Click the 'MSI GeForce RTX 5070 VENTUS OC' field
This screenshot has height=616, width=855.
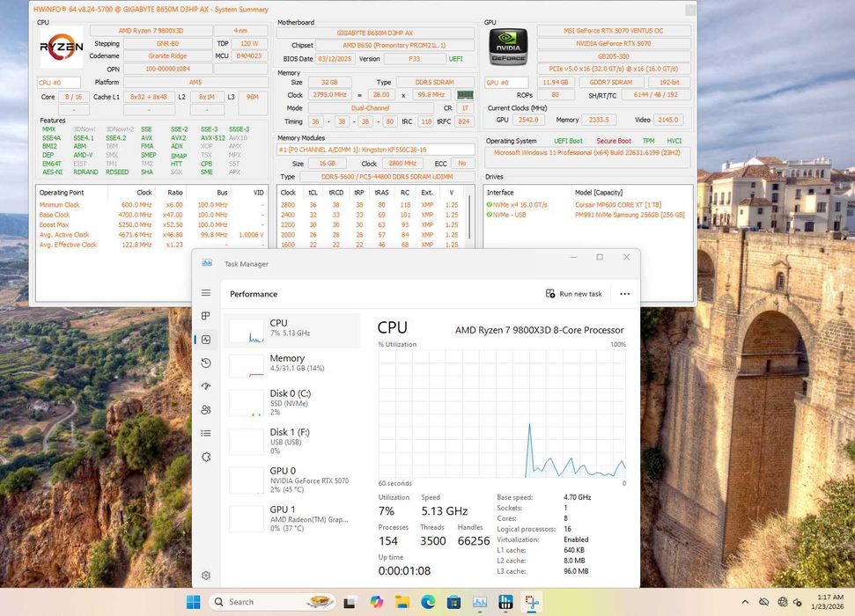(x=614, y=31)
